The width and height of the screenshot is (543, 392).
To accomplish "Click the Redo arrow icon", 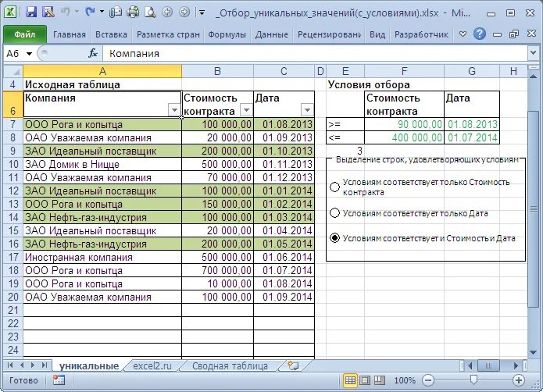I will (x=90, y=12).
